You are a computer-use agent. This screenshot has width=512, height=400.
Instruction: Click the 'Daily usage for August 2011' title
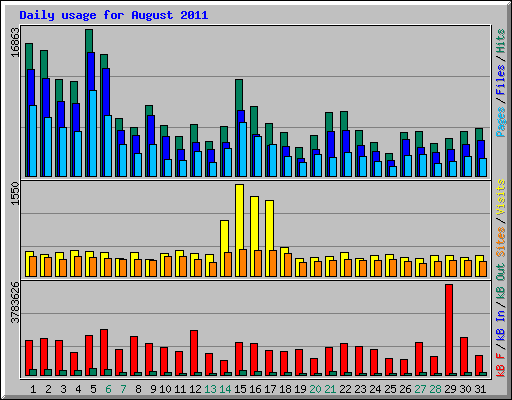point(114,15)
